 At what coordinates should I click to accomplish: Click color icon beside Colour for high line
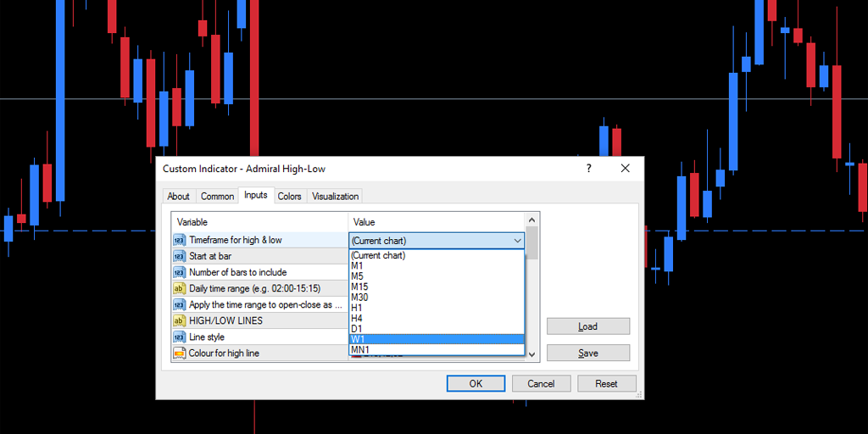point(180,353)
